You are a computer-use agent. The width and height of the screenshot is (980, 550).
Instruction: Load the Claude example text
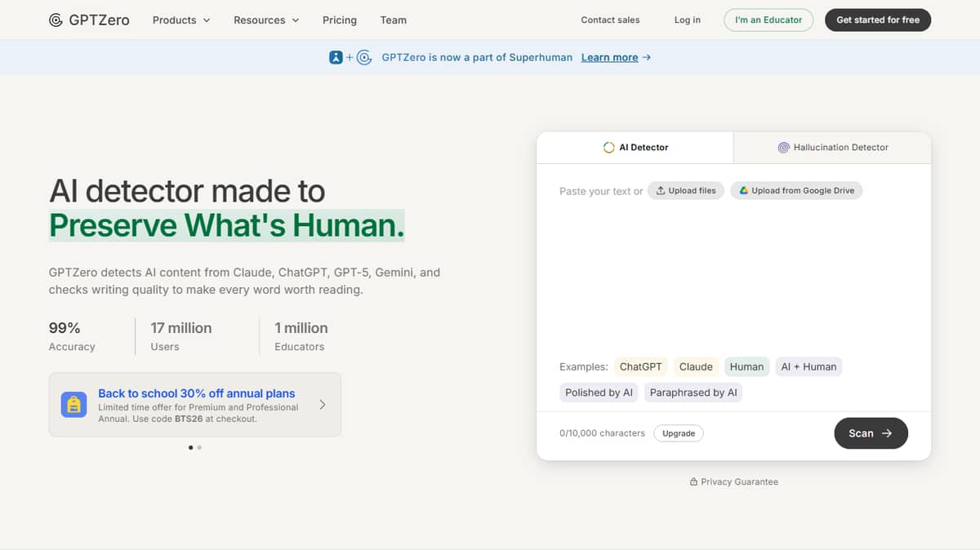click(696, 367)
